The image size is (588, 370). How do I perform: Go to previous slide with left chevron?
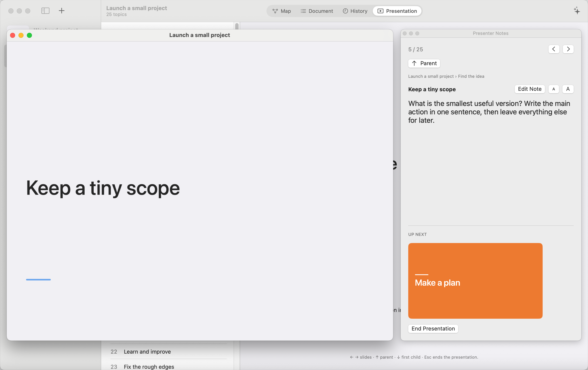[x=554, y=49]
